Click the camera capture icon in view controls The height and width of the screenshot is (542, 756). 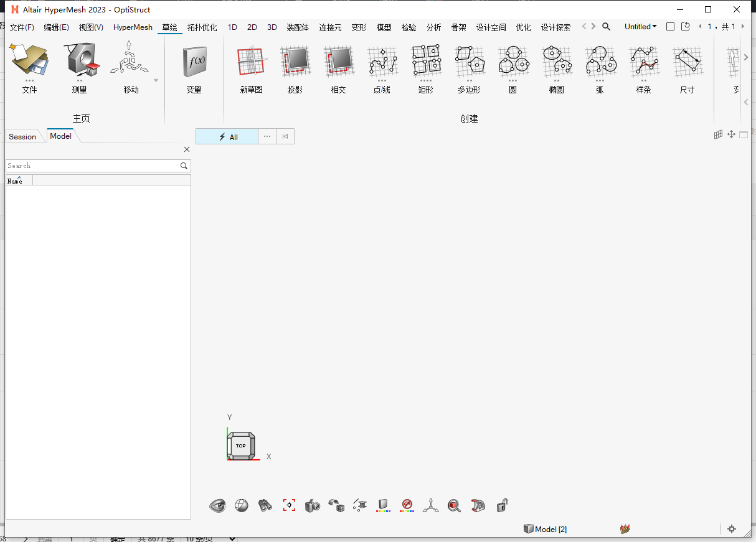[x=312, y=505]
